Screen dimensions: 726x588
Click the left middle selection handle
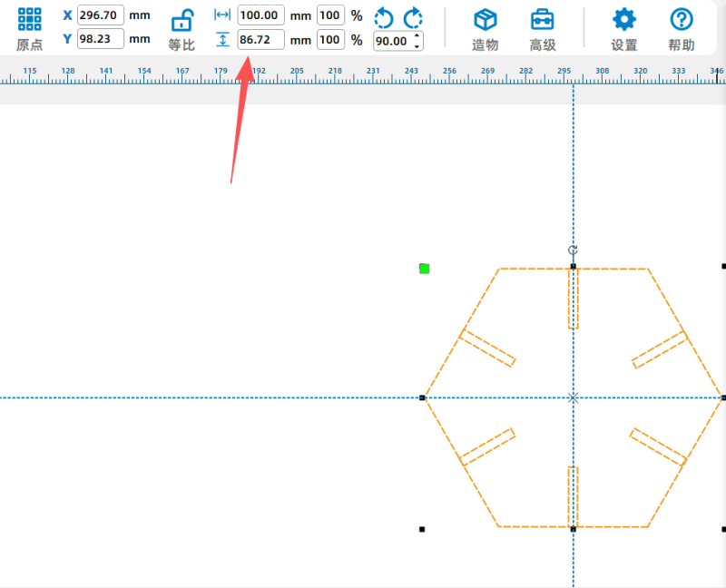tap(423, 397)
